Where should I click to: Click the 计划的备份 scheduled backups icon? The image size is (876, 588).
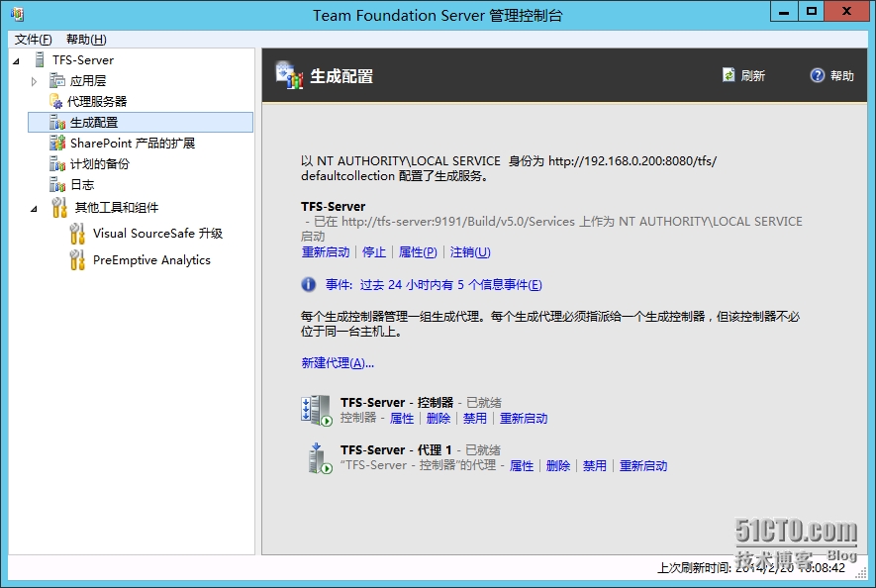tap(57, 163)
